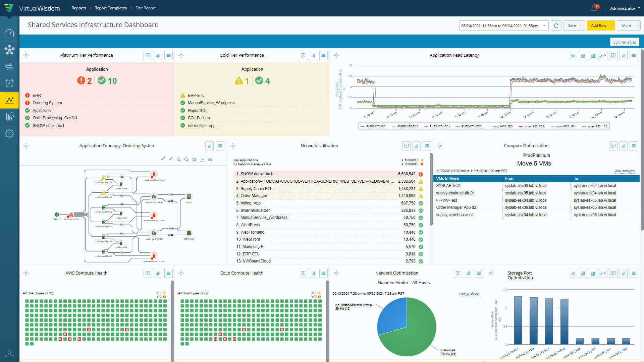Open Gold Tier Performance widget menu
644x362 pixels.
click(x=323, y=56)
